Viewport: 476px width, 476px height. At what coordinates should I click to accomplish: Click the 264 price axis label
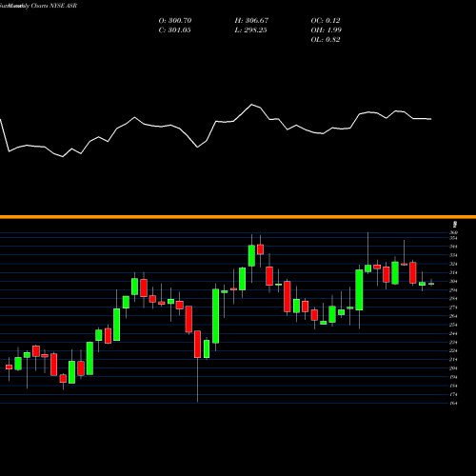pos(453,316)
